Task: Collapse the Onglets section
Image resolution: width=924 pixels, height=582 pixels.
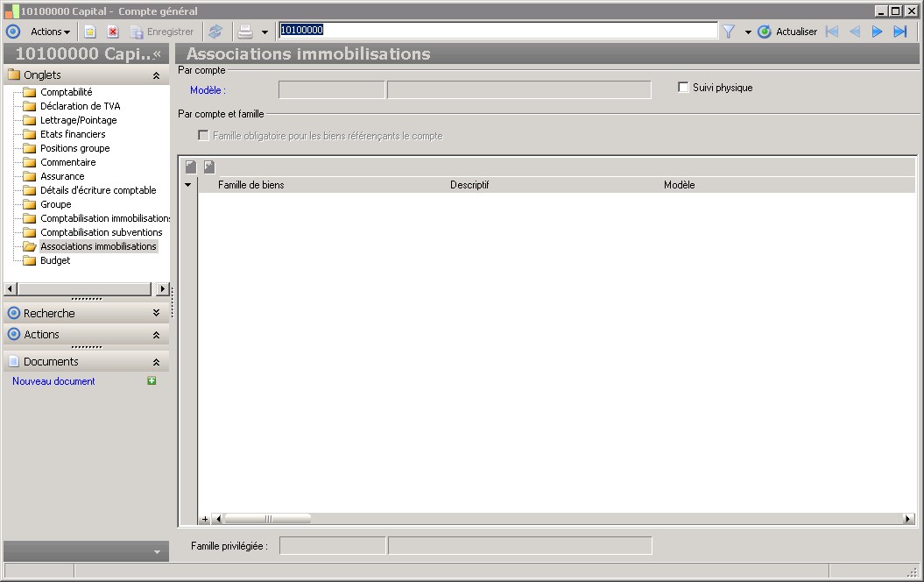Action: (x=156, y=75)
